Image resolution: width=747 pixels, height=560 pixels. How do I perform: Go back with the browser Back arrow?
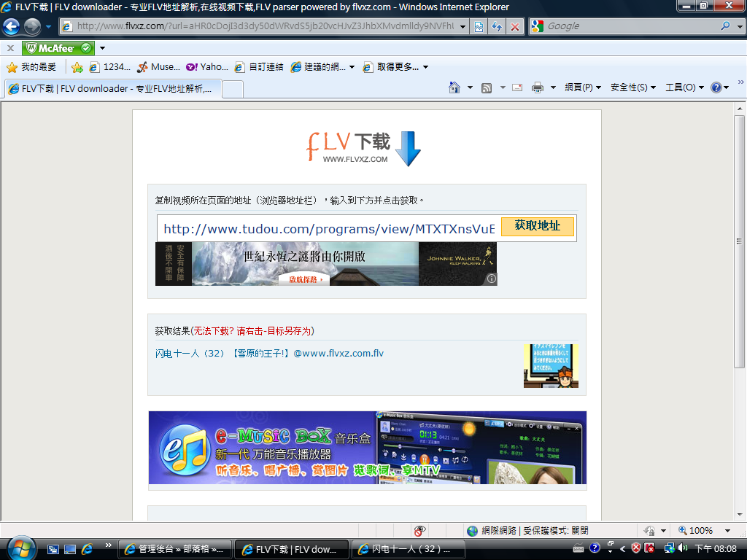pyautogui.click(x=12, y=26)
